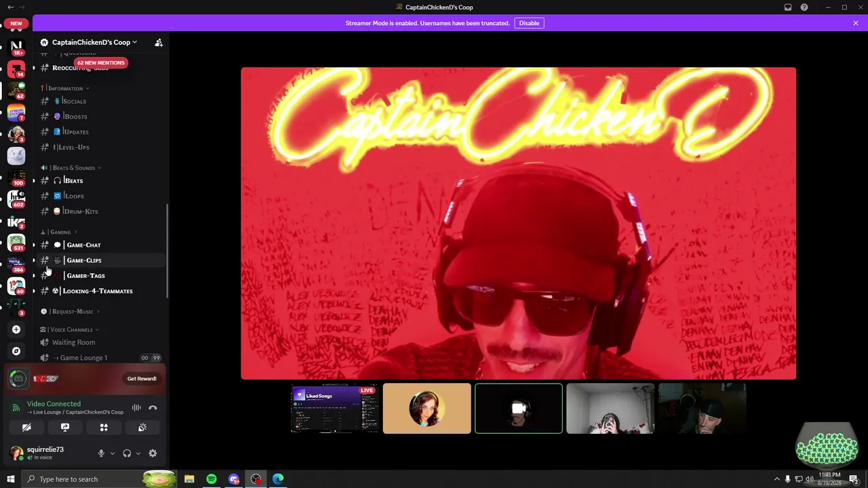Screen dimensions: 868x488
Task: Toggle microphone mute in user panel
Action: [x=101, y=453]
